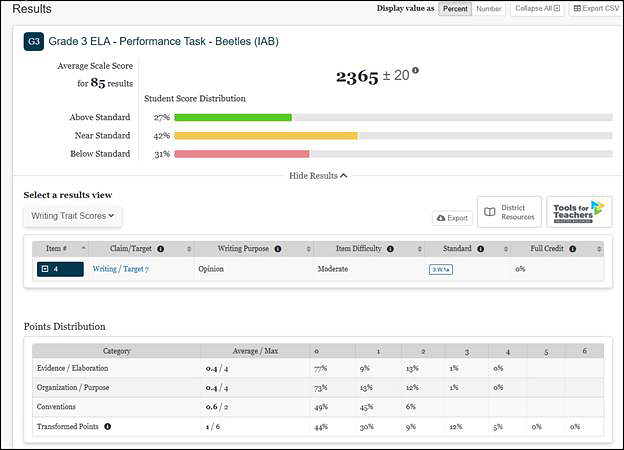This screenshot has height=450, width=624.
Task: Collapse item 4 row expander
Action: [45, 269]
